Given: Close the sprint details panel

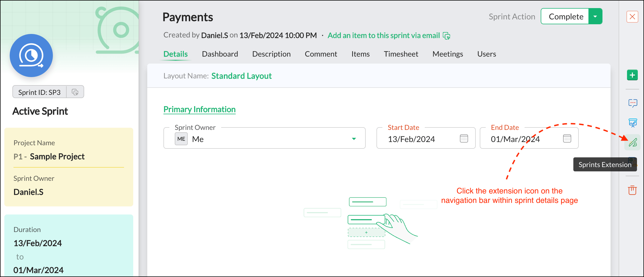Looking at the screenshot, I should click(x=632, y=17).
